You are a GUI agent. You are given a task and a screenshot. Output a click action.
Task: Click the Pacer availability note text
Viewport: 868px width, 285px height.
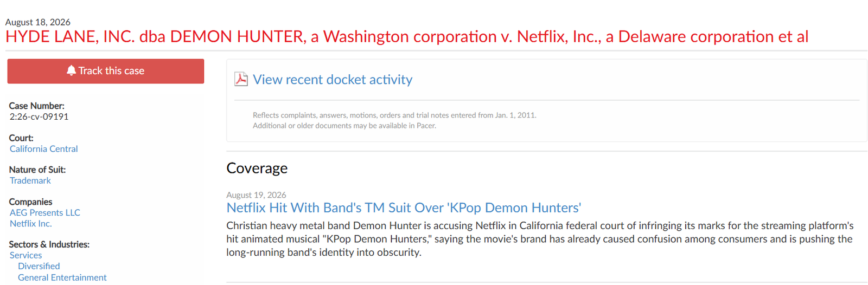[x=344, y=126]
